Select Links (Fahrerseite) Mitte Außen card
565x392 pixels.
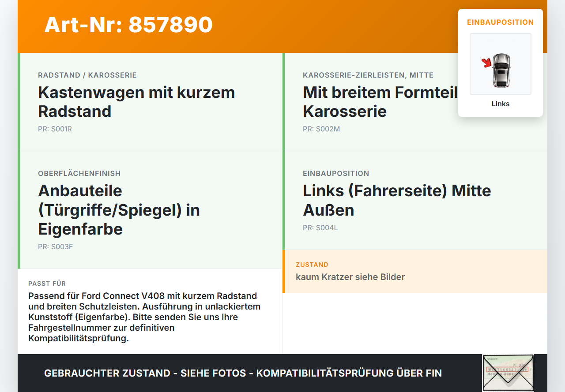pos(415,201)
